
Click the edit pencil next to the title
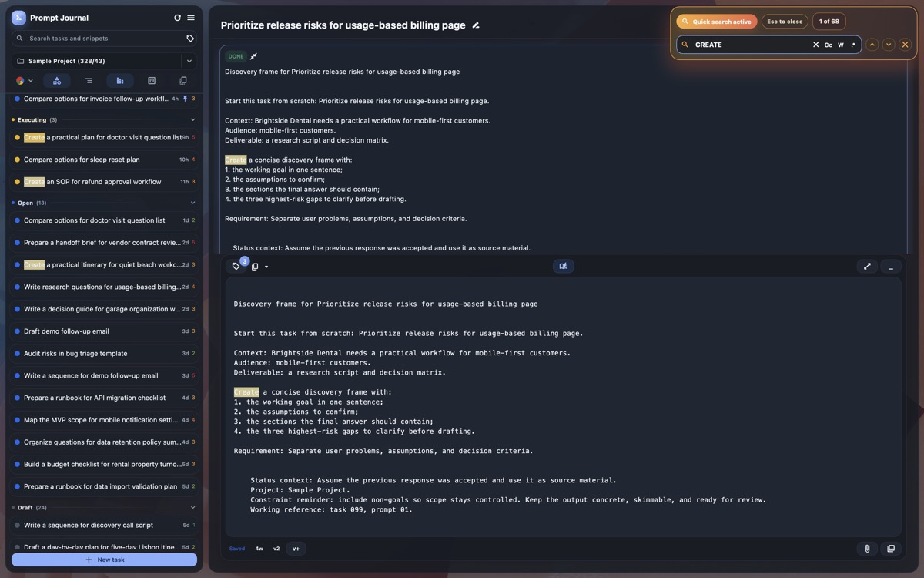pos(476,25)
